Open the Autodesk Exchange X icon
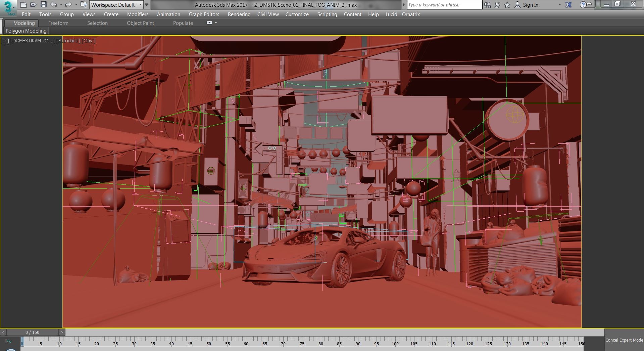The image size is (644, 351). pos(568,5)
